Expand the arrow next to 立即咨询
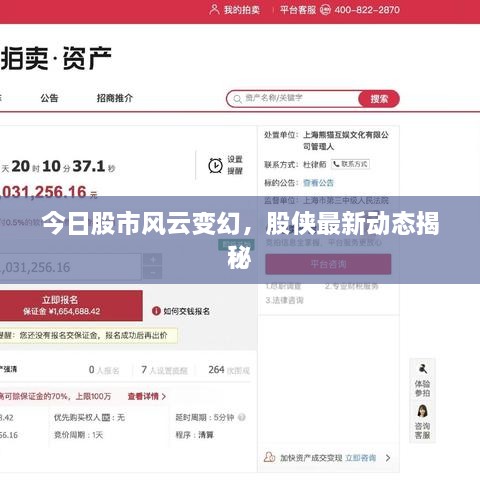 (388, 458)
